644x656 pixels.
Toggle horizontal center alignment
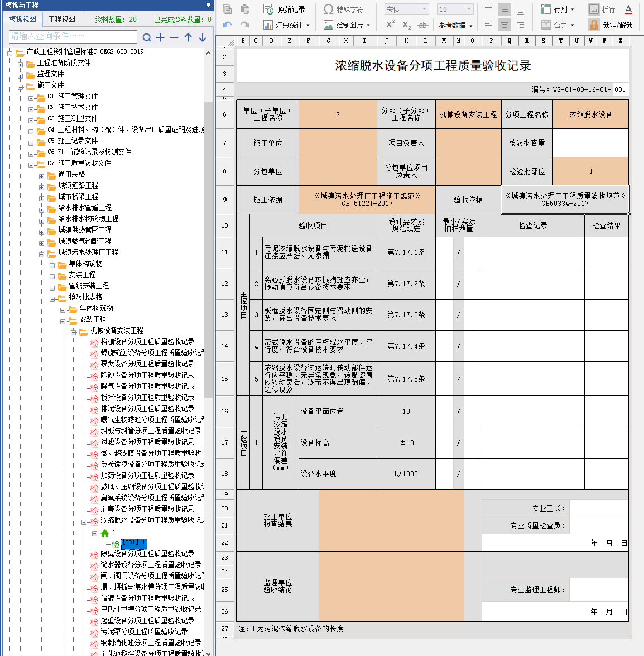[504, 25]
